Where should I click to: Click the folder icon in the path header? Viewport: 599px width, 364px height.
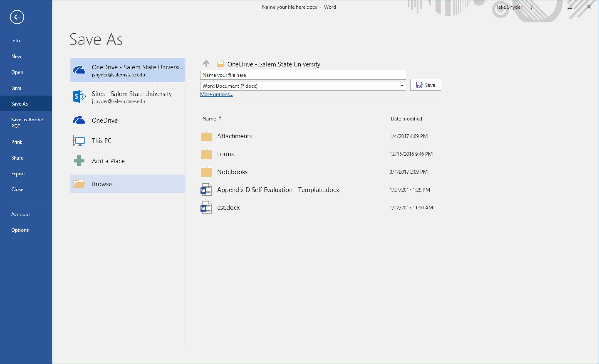[x=221, y=64]
